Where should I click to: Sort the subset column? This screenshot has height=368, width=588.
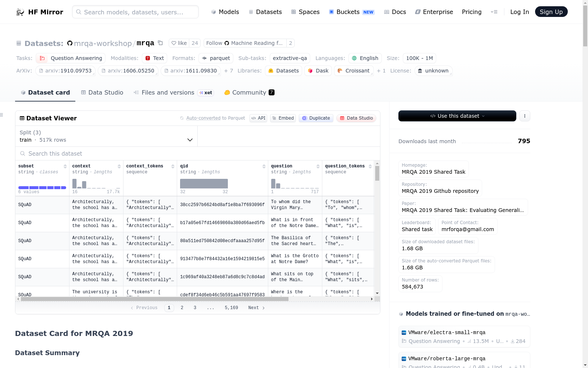pyautogui.click(x=65, y=166)
